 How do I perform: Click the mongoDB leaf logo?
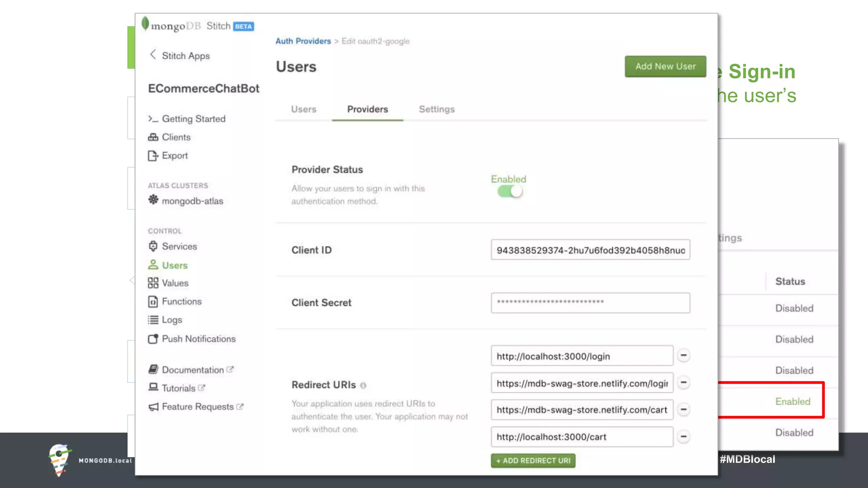pos(145,23)
